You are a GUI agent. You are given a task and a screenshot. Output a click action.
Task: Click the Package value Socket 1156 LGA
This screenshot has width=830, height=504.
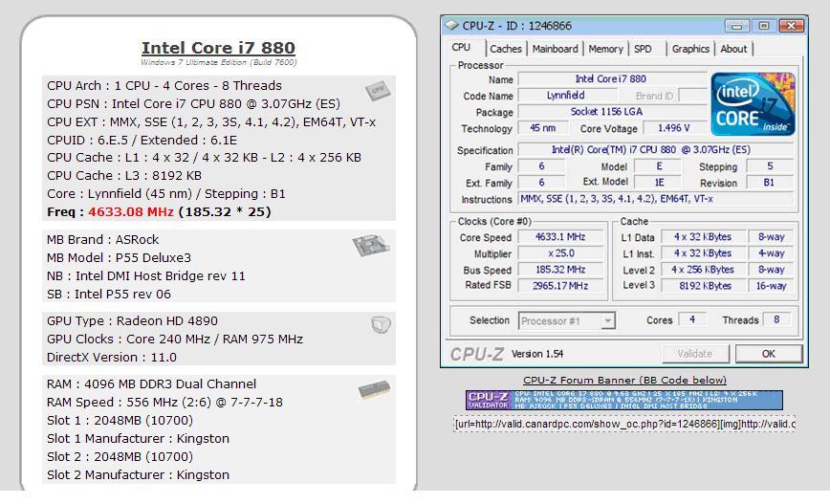[x=612, y=112]
